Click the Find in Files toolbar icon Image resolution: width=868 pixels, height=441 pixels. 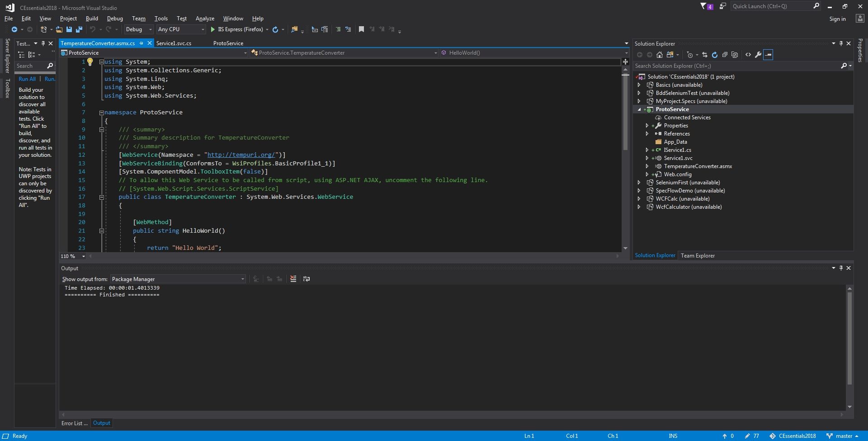[294, 29]
